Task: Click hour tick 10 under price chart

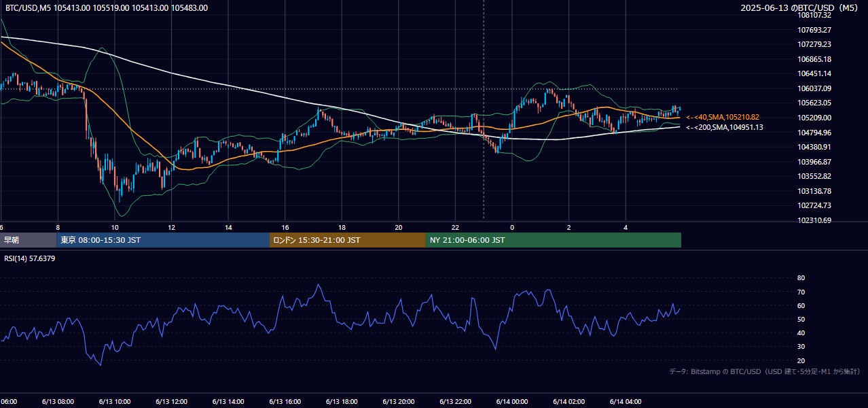Action: click(115, 227)
